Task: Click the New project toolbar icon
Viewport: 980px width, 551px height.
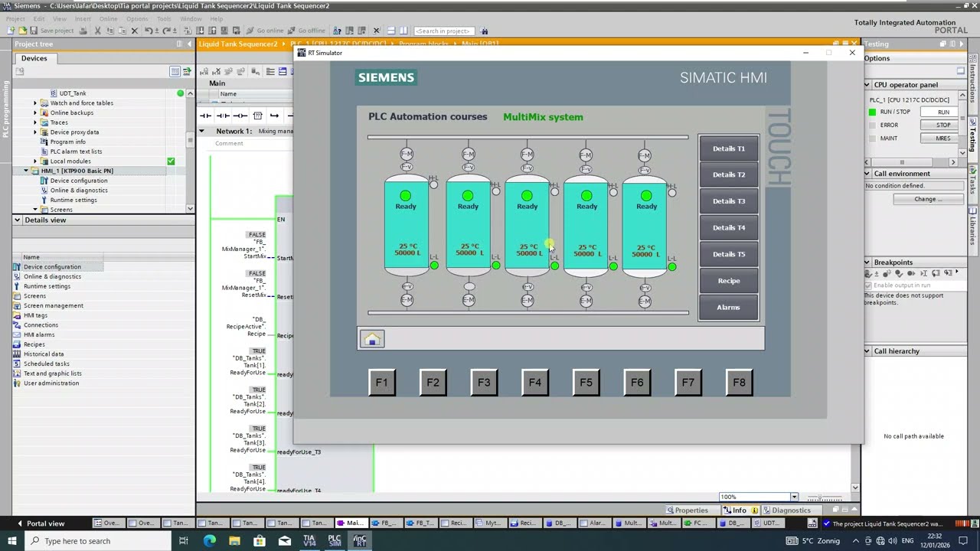Action: [11, 31]
